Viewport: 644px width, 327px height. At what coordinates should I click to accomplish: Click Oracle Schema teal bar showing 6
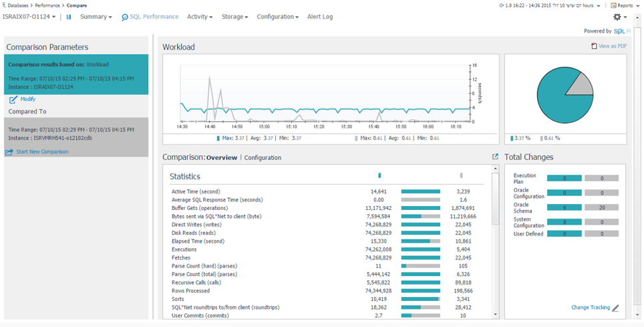coord(564,208)
